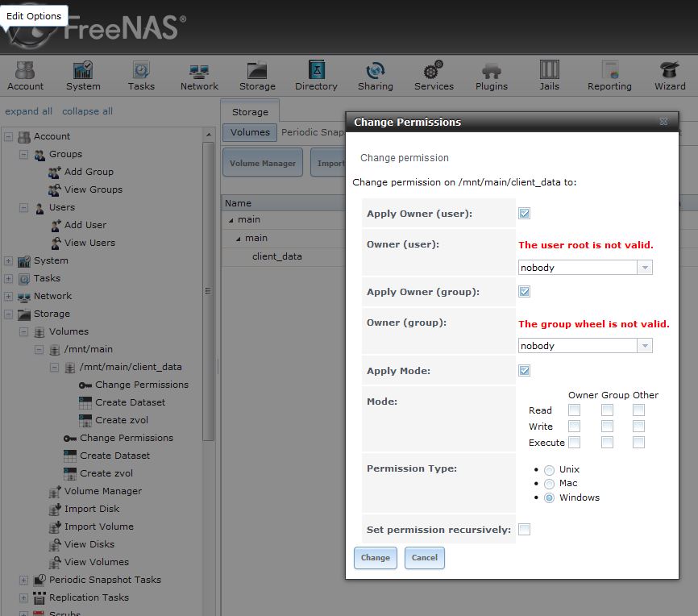Launch the Wizard hat icon
The width and height of the screenshot is (698, 616).
tap(670, 70)
